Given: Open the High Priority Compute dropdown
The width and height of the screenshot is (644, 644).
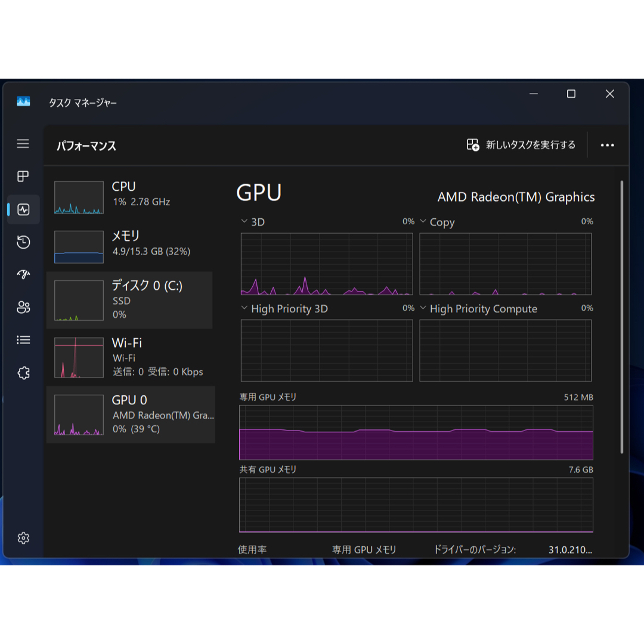Looking at the screenshot, I should (x=423, y=308).
